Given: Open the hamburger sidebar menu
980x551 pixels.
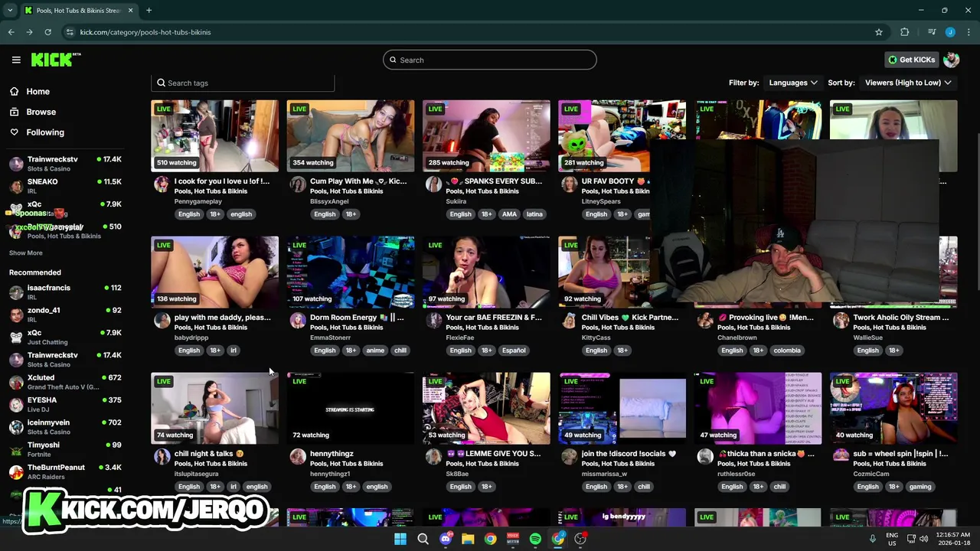Looking at the screenshot, I should coord(16,60).
